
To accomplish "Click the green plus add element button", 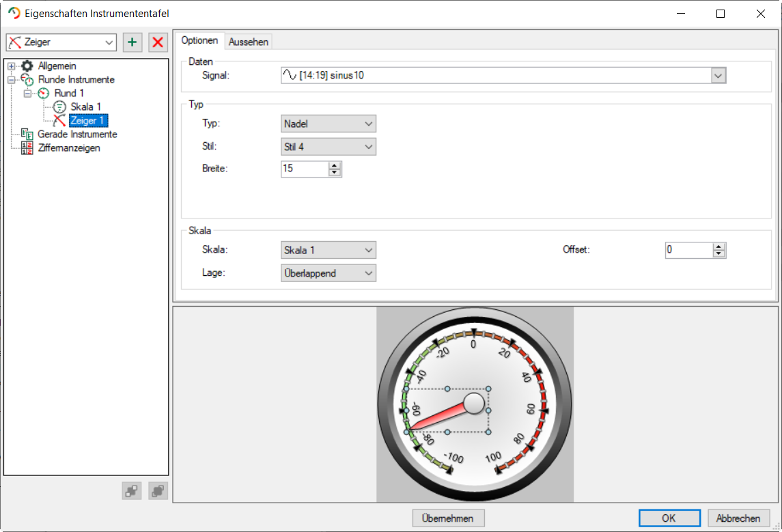I will tap(132, 42).
